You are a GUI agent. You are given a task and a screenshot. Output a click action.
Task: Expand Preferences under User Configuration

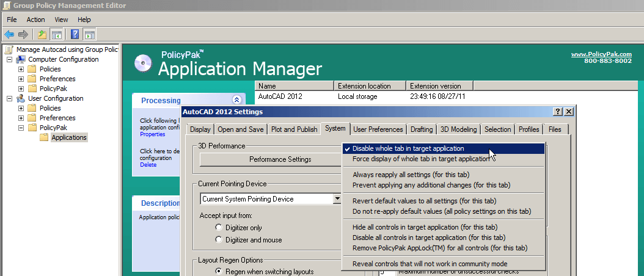(x=21, y=118)
